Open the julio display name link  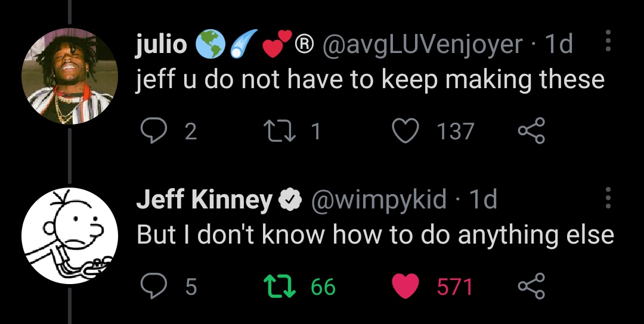161,44
